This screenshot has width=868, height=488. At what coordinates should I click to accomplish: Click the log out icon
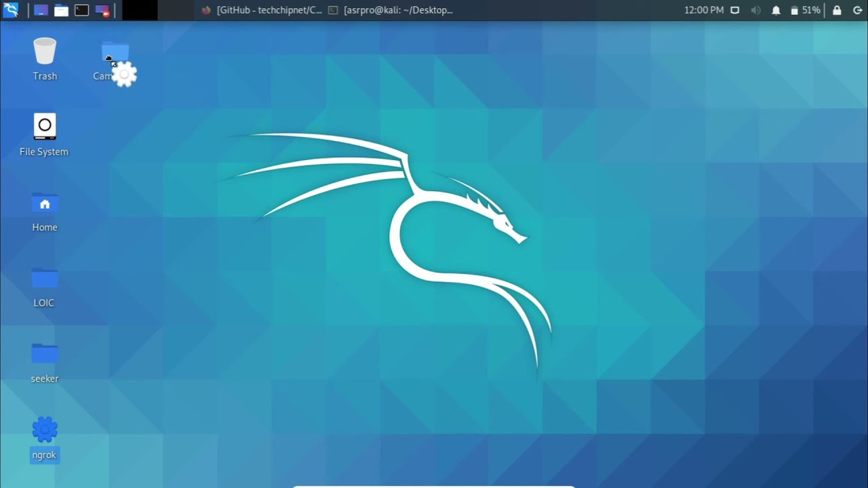tap(857, 10)
